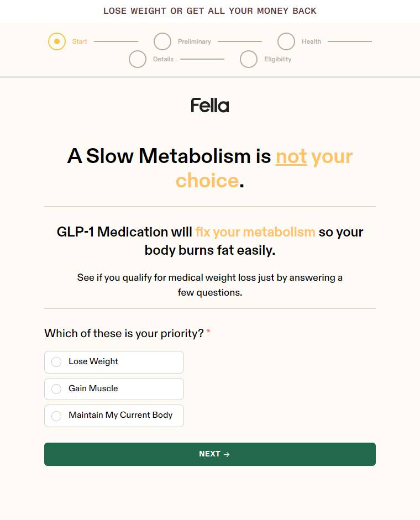Click the Start step label
The height and width of the screenshot is (520, 420).
[x=80, y=41]
